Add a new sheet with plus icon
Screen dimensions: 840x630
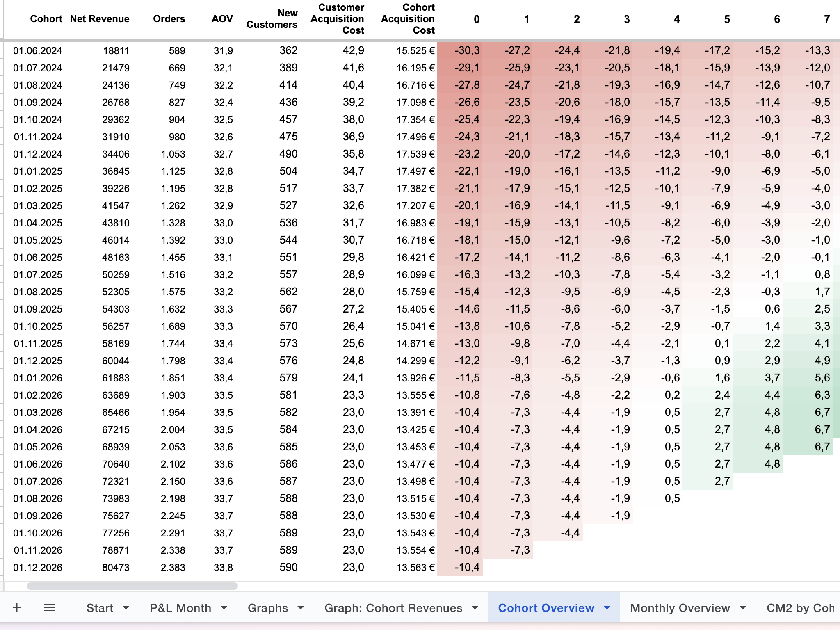click(17, 607)
